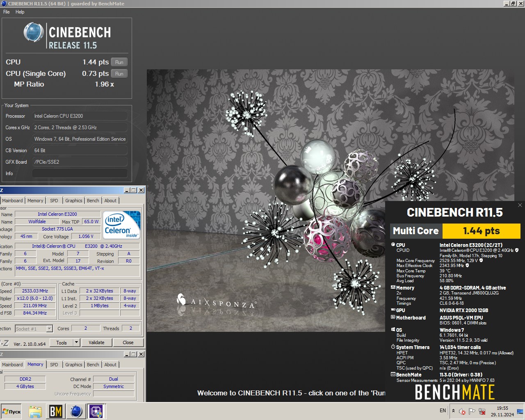Click the Tools button in CPU-Z
Viewport: 525px width, 420px height.
[x=62, y=342]
